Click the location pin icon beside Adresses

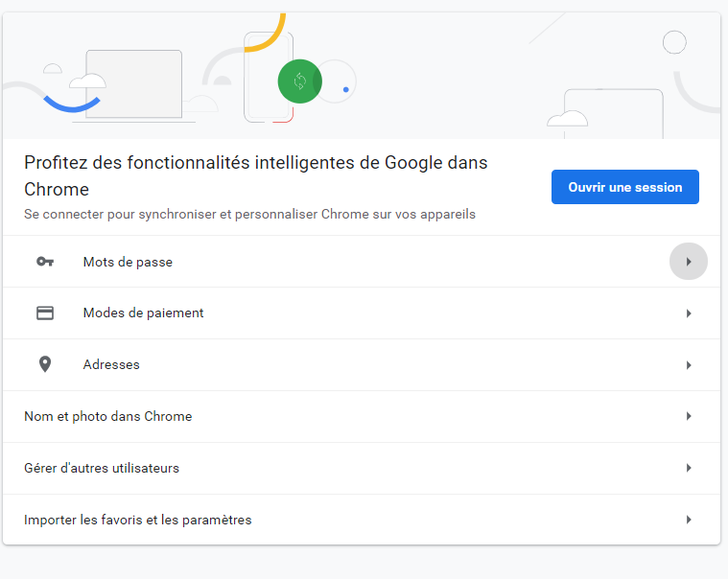45,364
